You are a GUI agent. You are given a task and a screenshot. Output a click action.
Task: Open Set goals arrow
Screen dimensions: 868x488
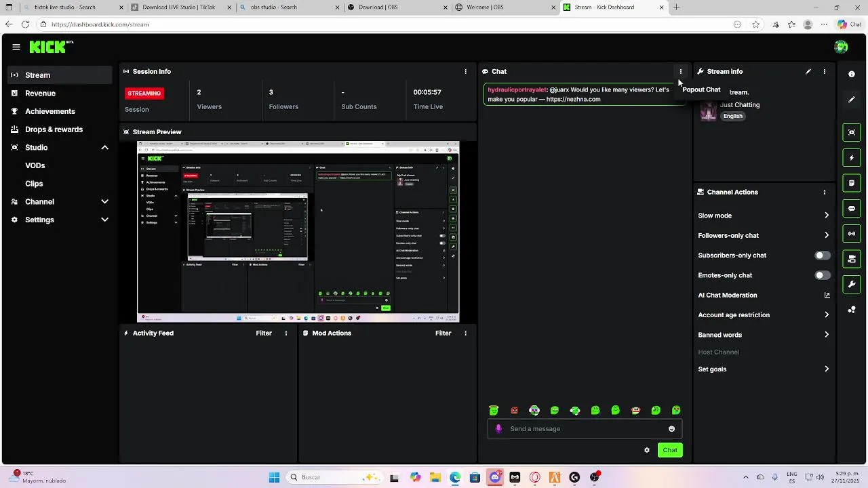827,369
